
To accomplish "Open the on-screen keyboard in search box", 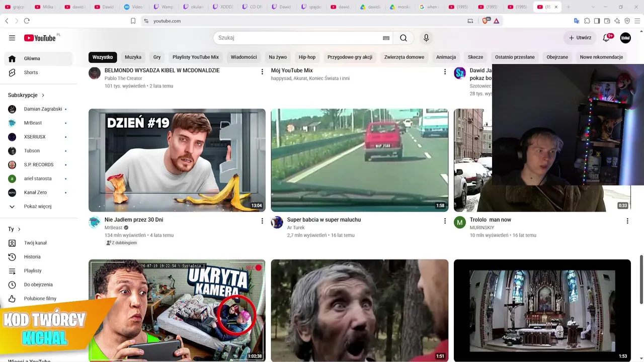I will (386, 38).
